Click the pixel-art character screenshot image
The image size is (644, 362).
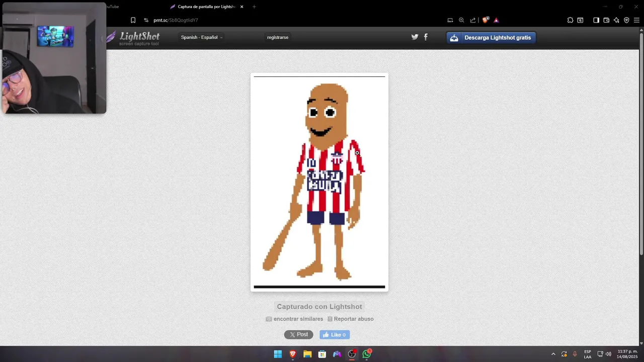[x=319, y=182]
